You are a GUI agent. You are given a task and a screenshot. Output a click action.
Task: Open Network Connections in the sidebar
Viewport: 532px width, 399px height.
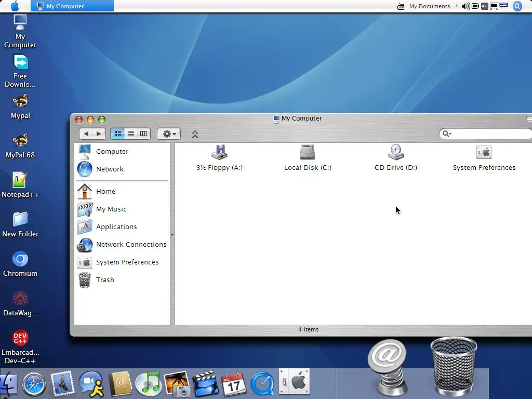click(122, 244)
